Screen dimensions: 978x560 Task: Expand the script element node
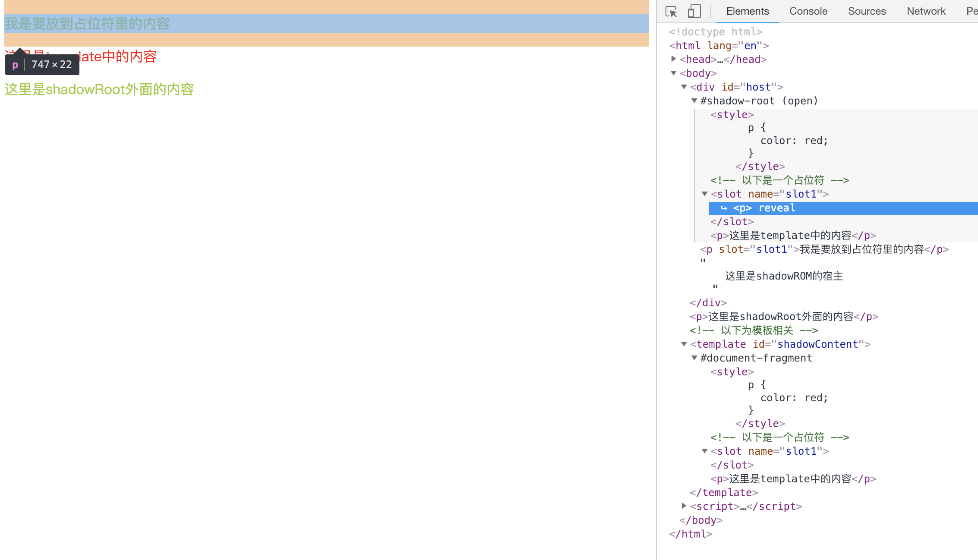pyautogui.click(x=684, y=506)
